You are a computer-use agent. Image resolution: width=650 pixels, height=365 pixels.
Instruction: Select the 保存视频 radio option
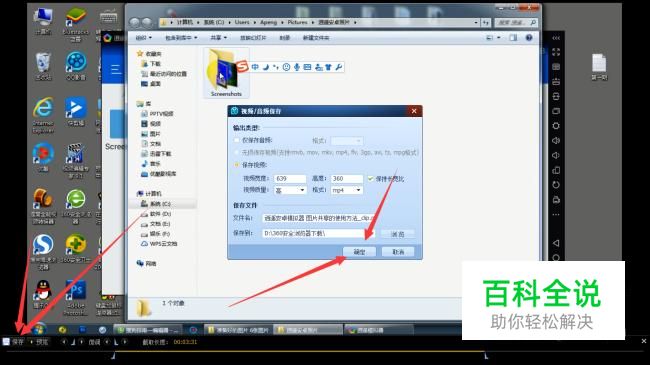pyautogui.click(x=237, y=165)
